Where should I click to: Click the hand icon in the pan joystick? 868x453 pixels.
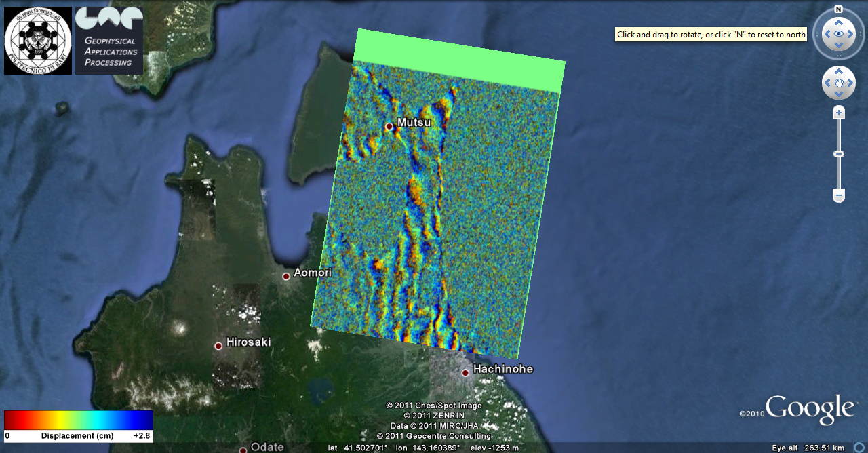point(839,83)
